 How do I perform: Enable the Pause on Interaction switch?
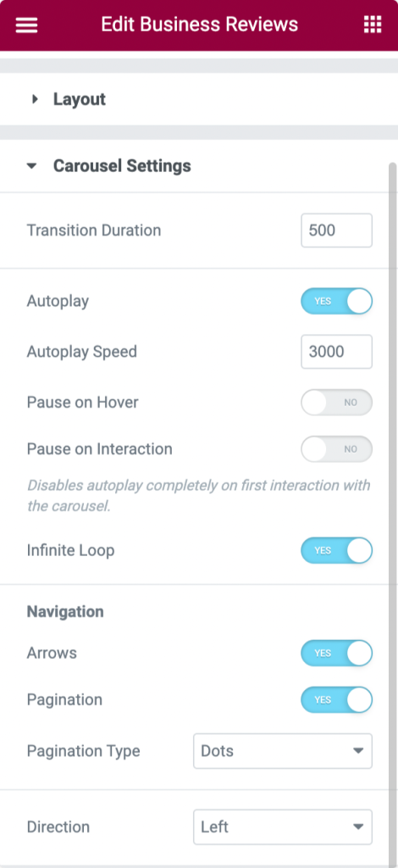(x=337, y=449)
